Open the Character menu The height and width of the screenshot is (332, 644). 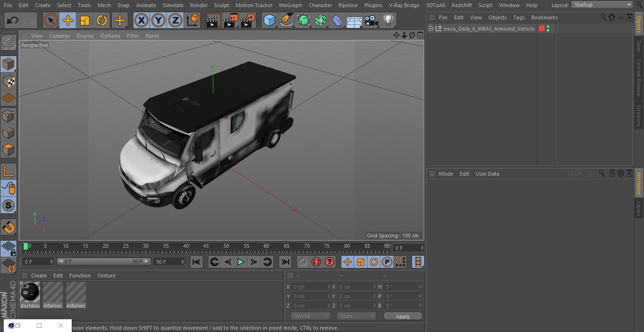(x=321, y=5)
